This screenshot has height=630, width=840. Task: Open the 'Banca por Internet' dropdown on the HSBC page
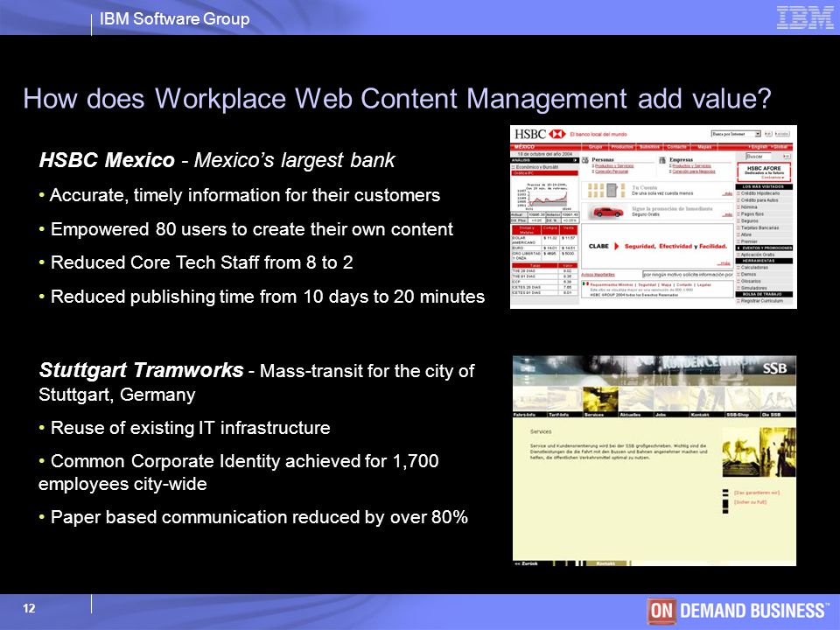click(736, 134)
